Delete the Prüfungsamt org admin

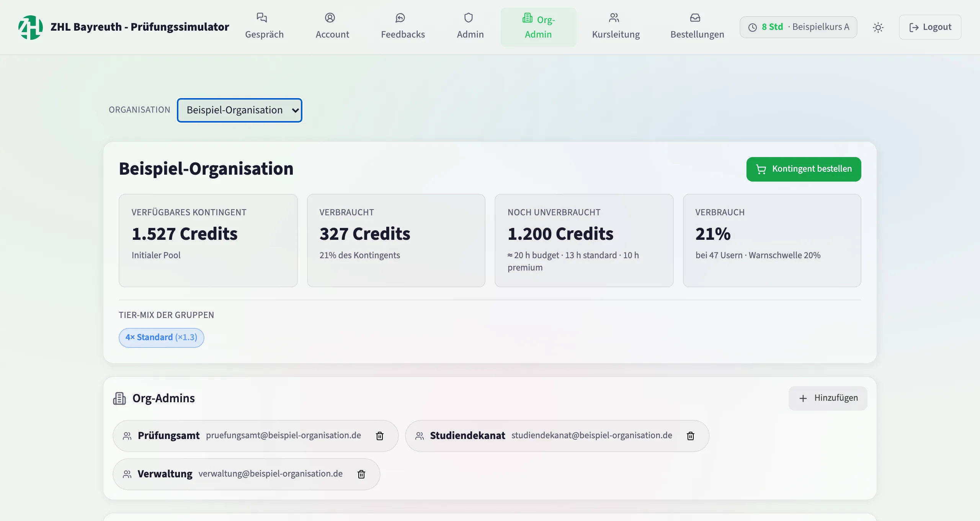pyautogui.click(x=380, y=436)
